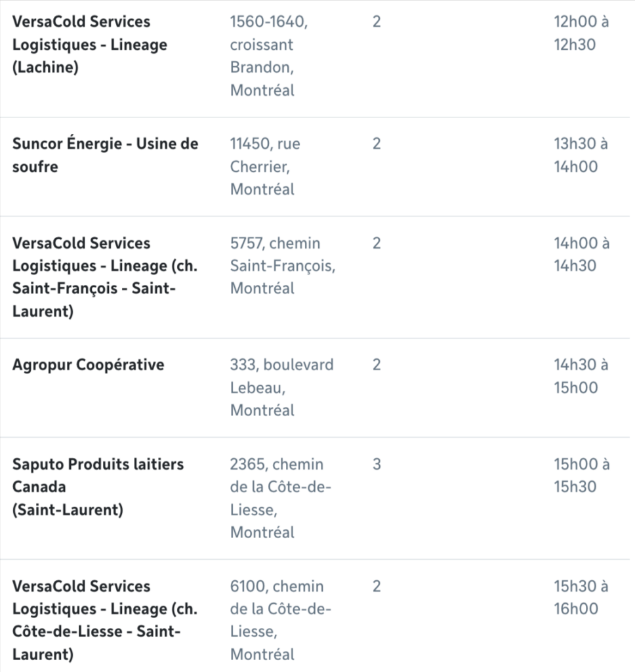This screenshot has height=672, width=635.
Task: Click address 2365 chemin de la Côte-de-Liesse
Action: click(281, 498)
